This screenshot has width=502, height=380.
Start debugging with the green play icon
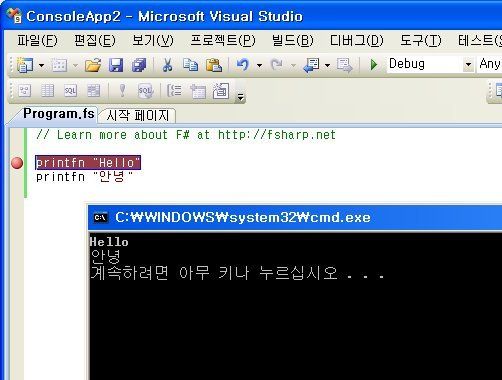click(374, 65)
